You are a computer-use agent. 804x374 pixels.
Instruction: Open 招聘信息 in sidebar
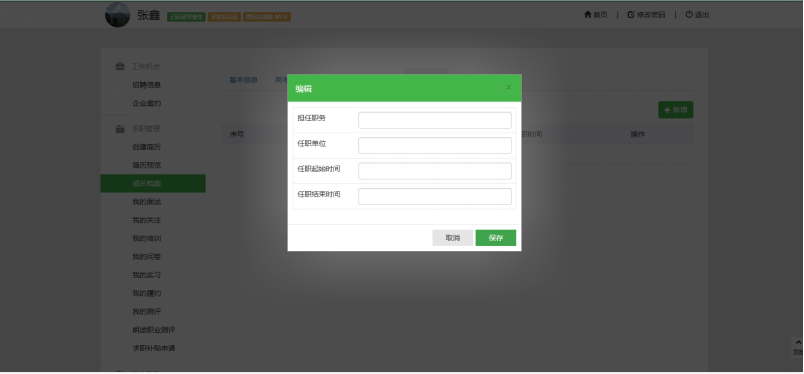(147, 85)
